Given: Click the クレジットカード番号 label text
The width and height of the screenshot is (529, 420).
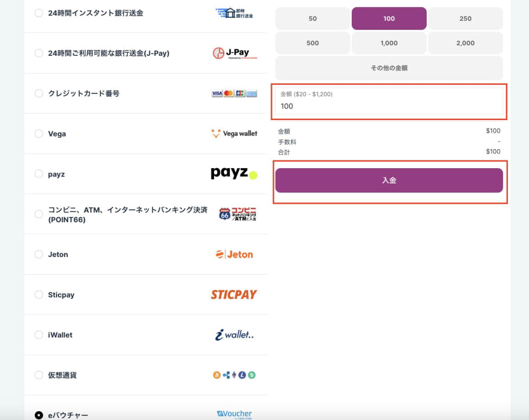Looking at the screenshot, I should click(x=84, y=93).
